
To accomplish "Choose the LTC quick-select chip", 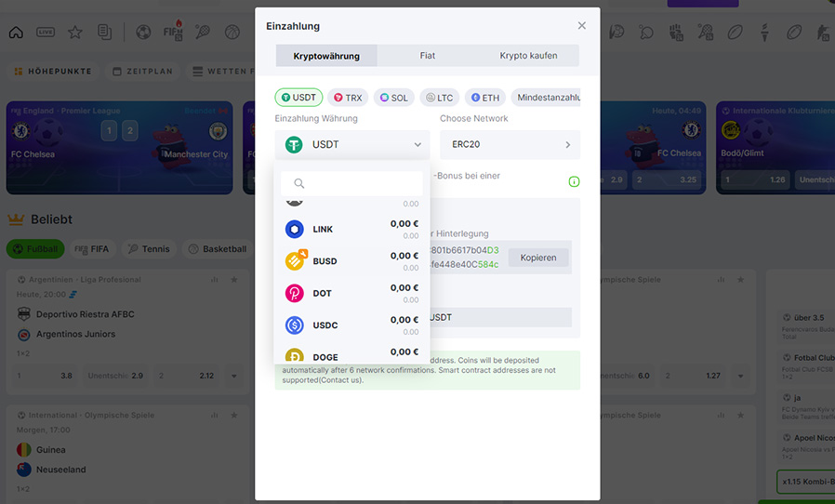I will coord(439,98).
